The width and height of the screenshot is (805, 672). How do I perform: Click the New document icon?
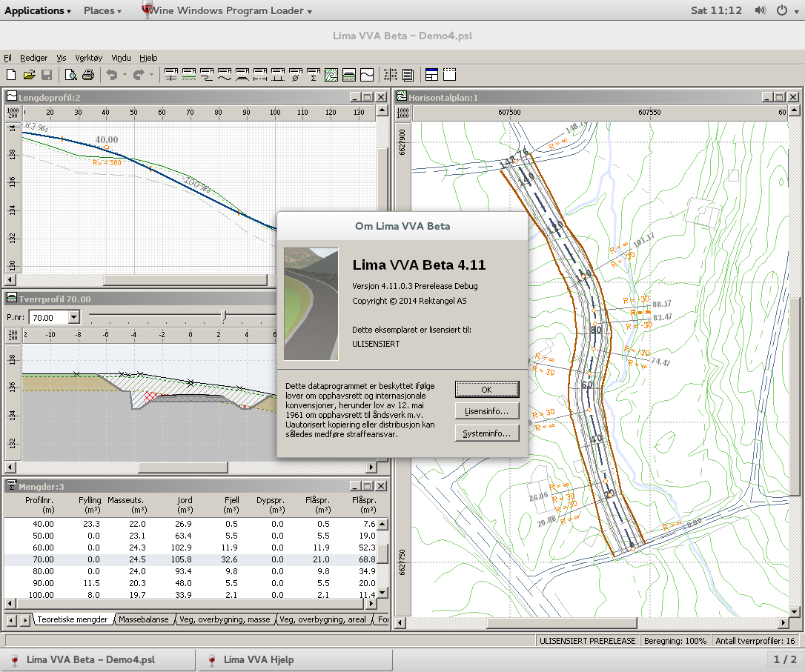(x=11, y=75)
